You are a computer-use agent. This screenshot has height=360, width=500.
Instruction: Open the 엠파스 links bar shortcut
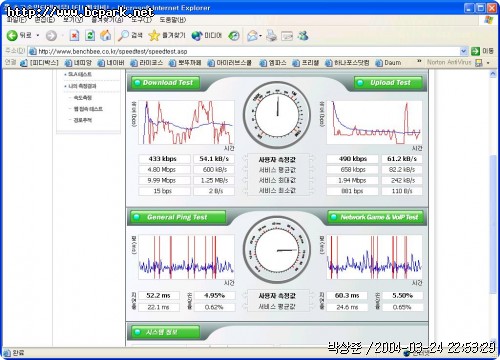[273, 63]
